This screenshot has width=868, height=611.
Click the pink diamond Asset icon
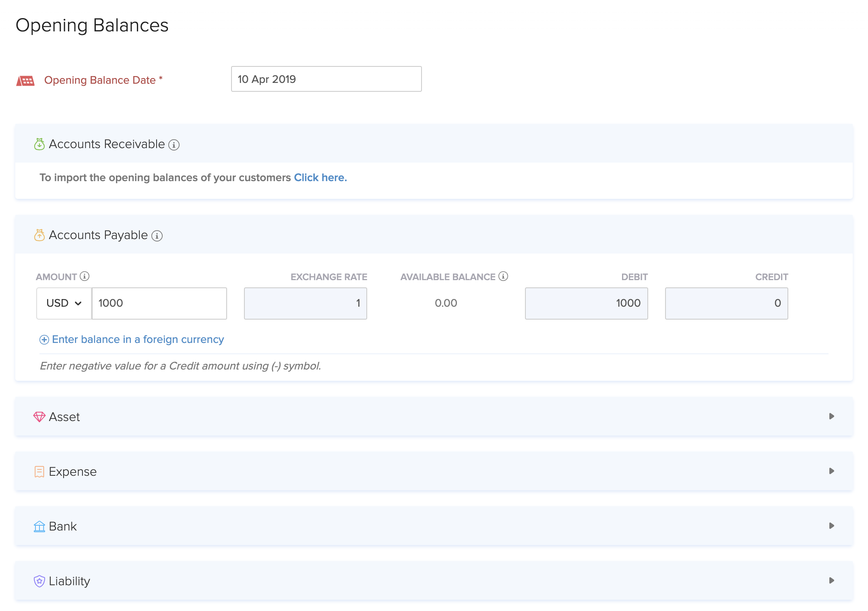39,417
